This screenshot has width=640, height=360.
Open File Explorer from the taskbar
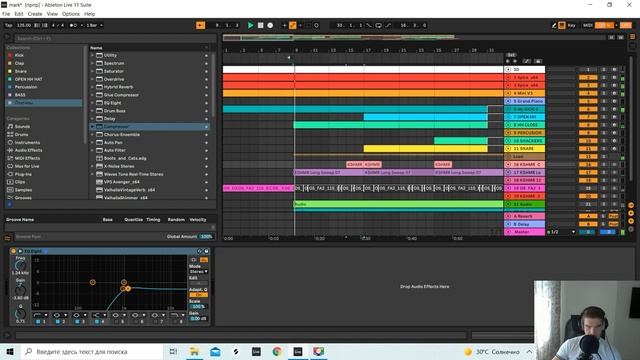[x=194, y=351]
